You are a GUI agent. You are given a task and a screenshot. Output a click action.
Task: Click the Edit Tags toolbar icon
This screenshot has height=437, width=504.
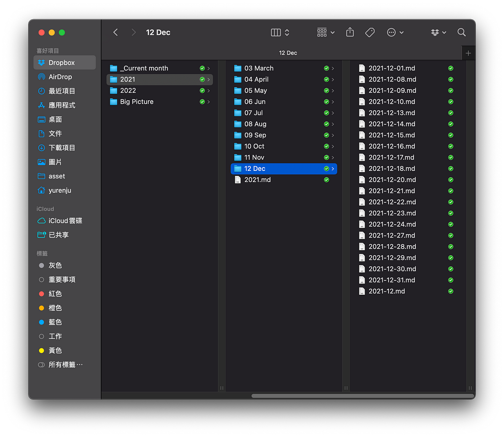pyautogui.click(x=370, y=32)
